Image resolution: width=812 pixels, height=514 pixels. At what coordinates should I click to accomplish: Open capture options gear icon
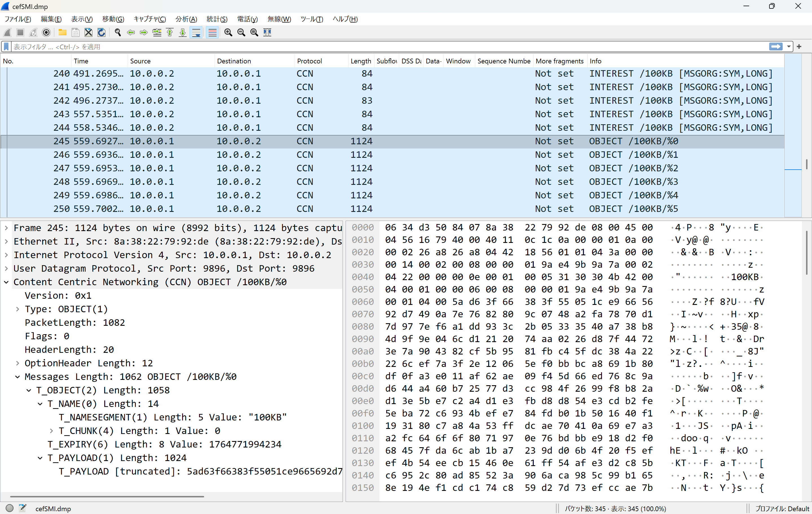point(46,32)
